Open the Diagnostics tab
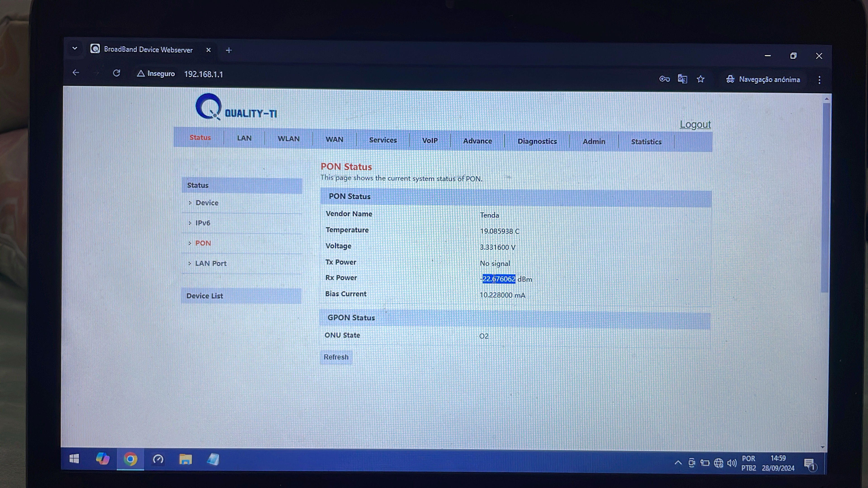Screen dimensions: 868x488 [x=537, y=141]
